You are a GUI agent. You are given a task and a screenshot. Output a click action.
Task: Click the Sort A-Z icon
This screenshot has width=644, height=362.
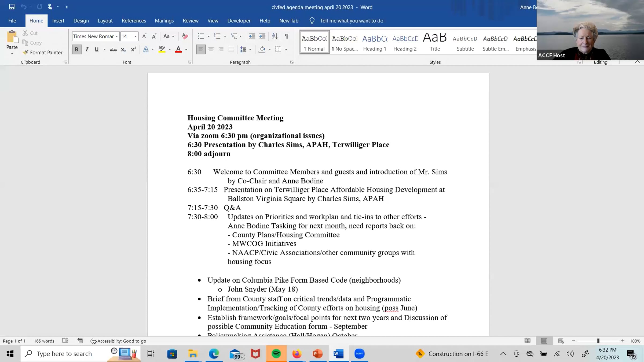tap(275, 36)
